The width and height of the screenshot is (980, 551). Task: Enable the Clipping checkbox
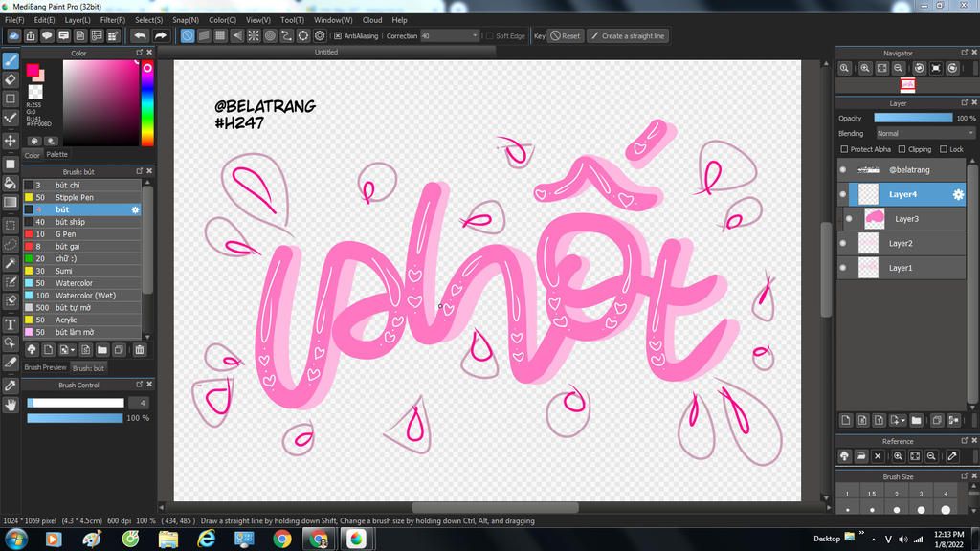coord(902,149)
